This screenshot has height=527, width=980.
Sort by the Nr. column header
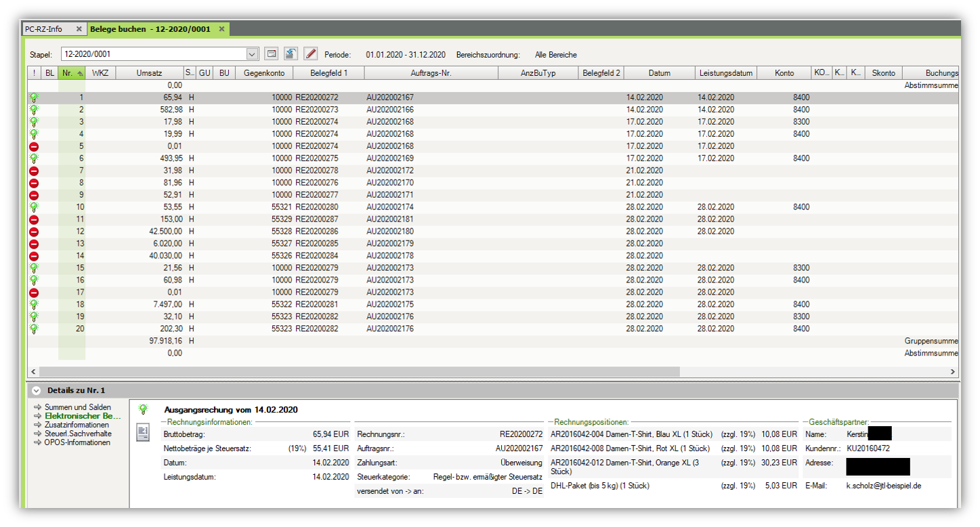coord(71,73)
